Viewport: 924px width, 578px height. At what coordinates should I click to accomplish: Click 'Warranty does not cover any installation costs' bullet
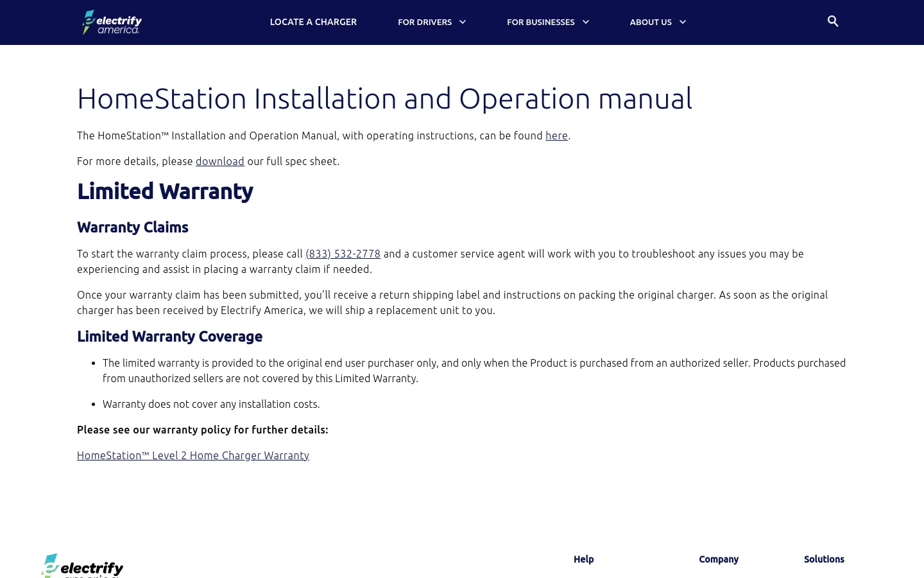211,404
